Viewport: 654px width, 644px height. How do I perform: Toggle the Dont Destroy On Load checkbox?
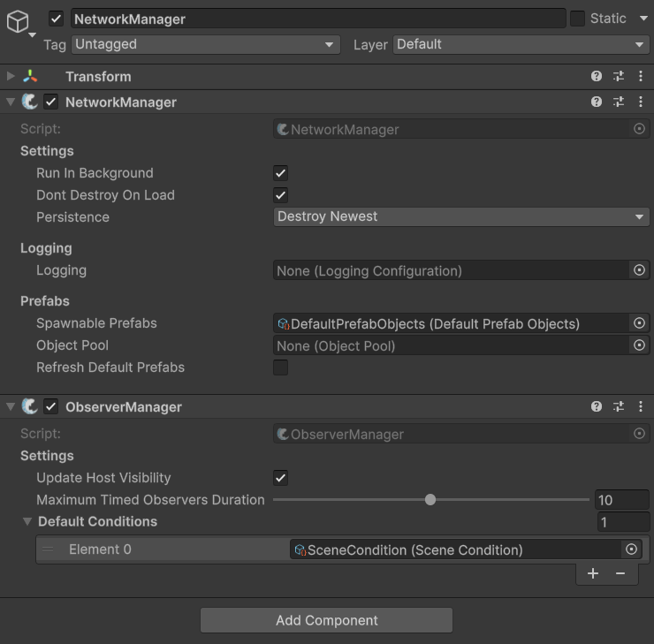point(280,195)
